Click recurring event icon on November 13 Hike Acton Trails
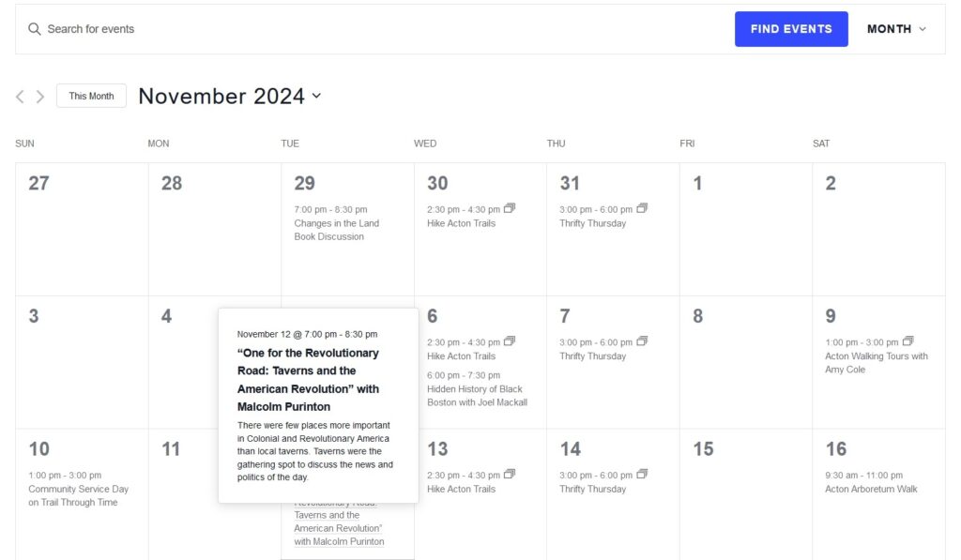The width and height of the screenshot is (961, 560). coord(511,473)
